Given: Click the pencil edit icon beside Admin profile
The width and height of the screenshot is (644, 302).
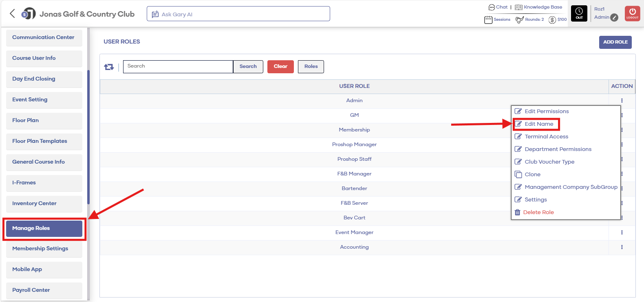Looking at the screenshot, I should 615,18.
